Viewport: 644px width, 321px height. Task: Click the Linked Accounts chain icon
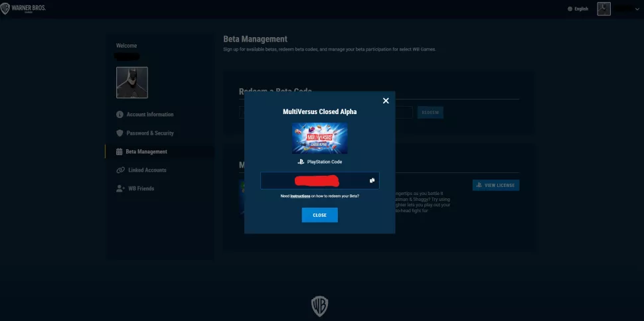[120, 170]
